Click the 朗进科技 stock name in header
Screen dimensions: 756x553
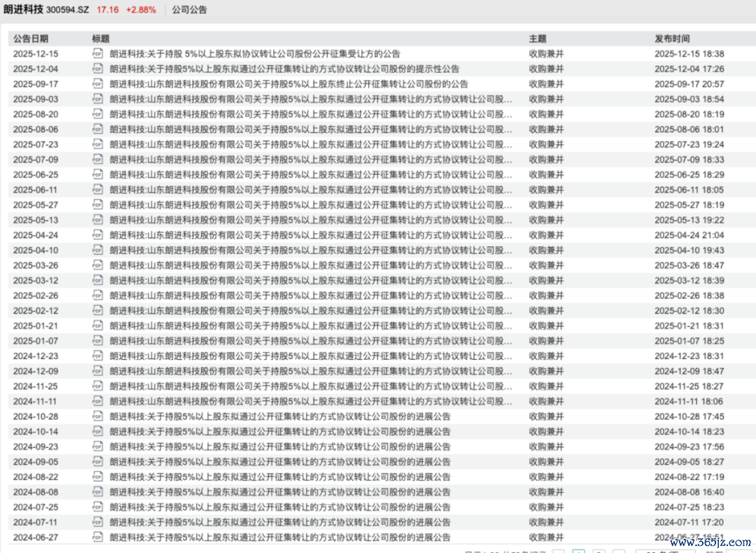(23, 10)
